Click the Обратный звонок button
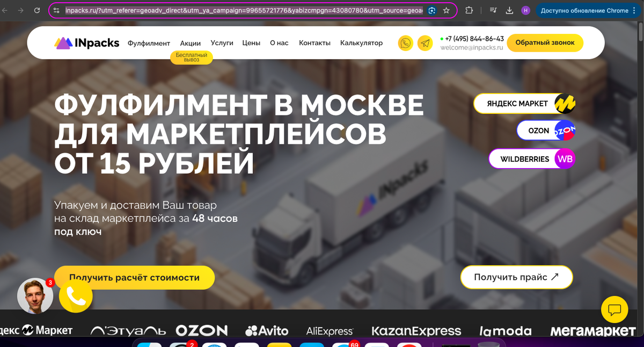The image size is (644, 347). [x=545, y=42]
